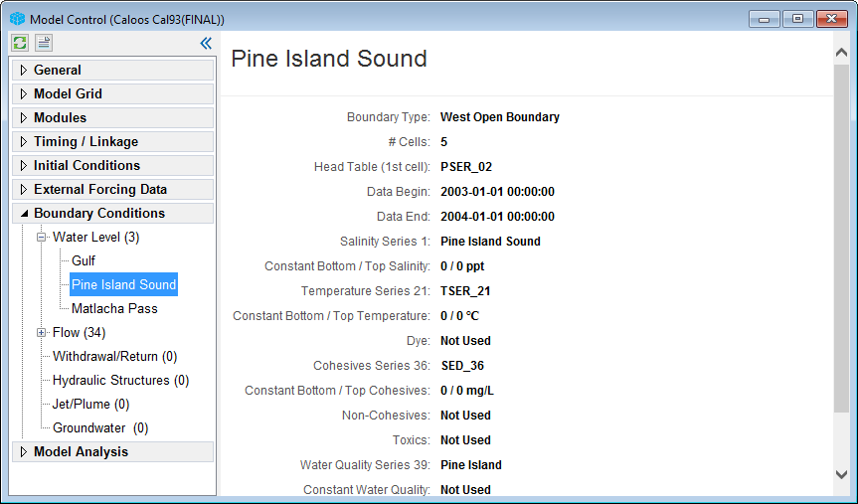Collapse the left panel with double chevron
The image size is (858, 504).
[x=206, y=43]
